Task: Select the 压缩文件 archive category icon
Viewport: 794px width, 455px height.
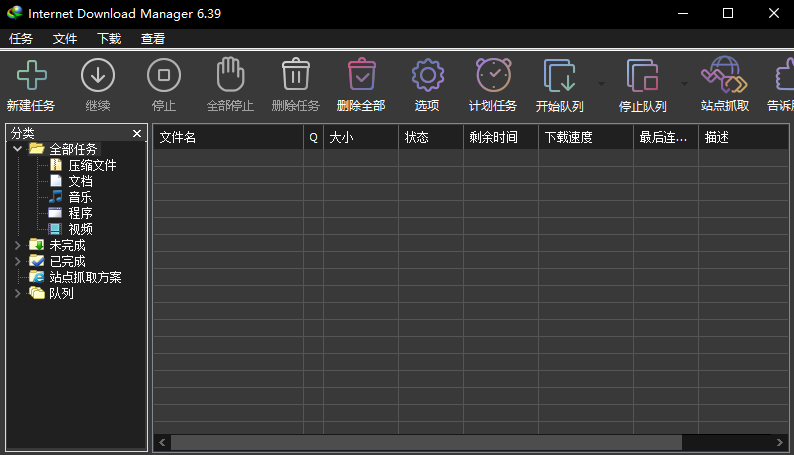Action: [56, 165]
